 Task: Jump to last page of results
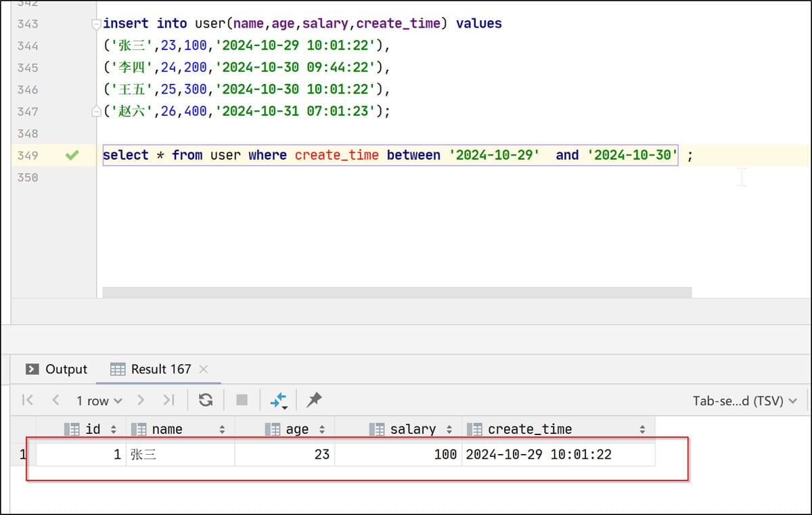click(168, 400)
